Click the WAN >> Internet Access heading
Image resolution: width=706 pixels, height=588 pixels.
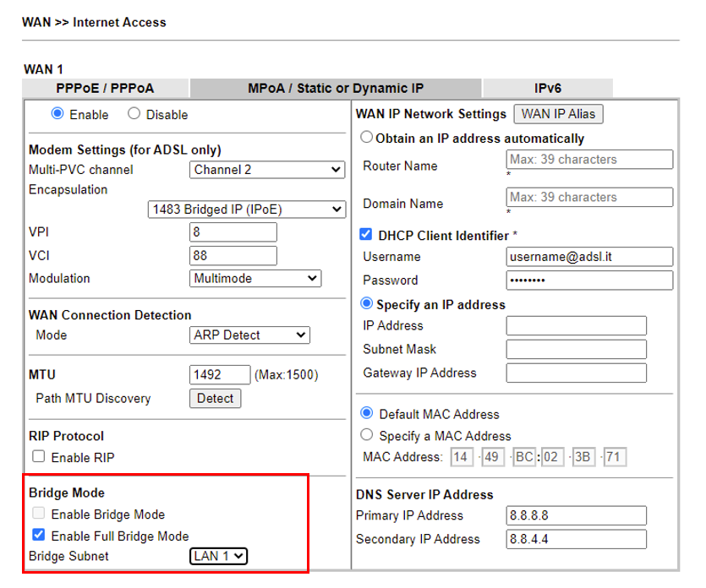pyautogui.click(x=94, y=22)
